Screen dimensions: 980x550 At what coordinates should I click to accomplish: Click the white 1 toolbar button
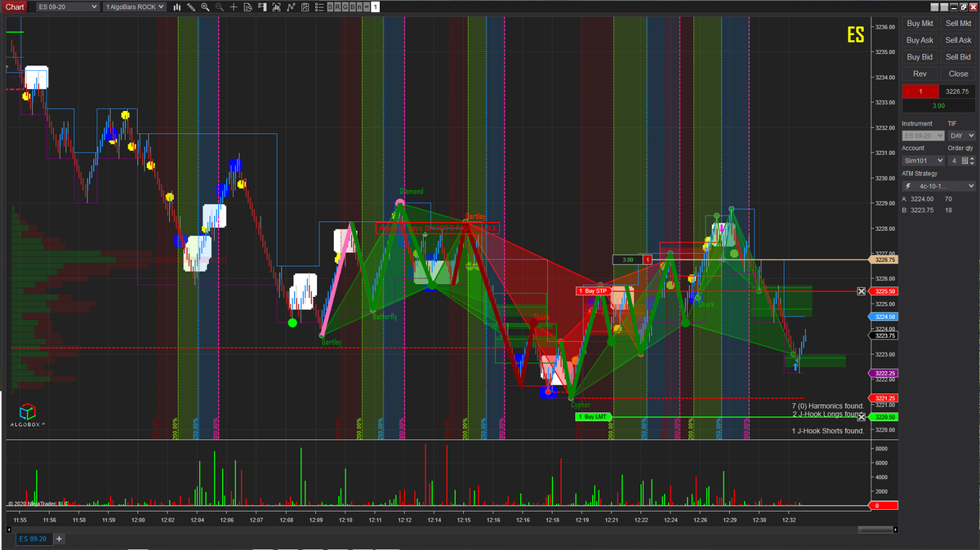(x=375, y=7)
